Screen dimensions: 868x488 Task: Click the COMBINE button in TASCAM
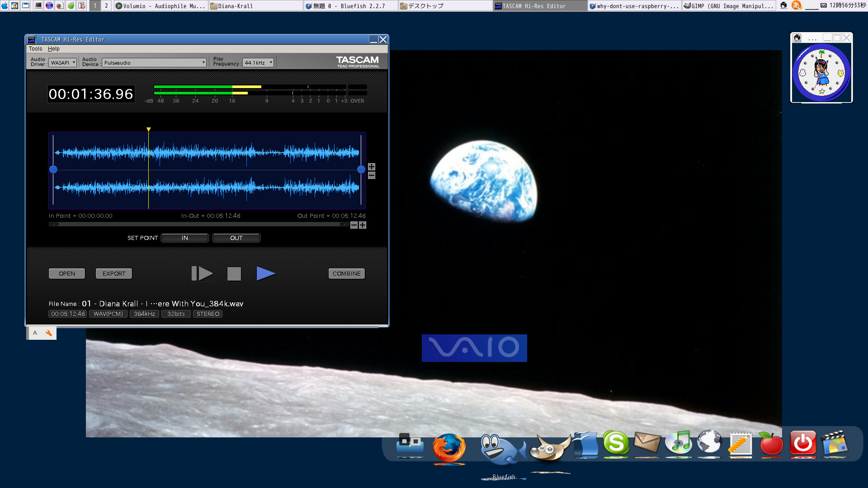347,273
